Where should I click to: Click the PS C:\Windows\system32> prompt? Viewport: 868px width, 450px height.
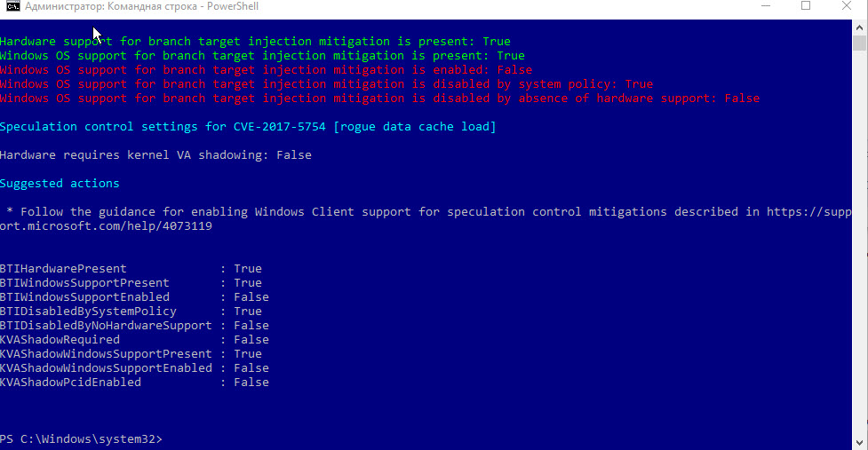(x=82, y=439)
